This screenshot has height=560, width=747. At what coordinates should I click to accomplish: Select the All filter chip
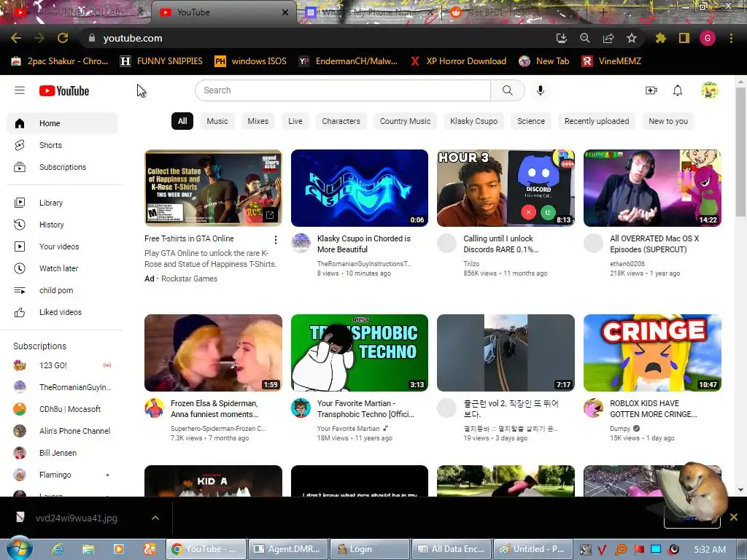click(x=182, y=121)
